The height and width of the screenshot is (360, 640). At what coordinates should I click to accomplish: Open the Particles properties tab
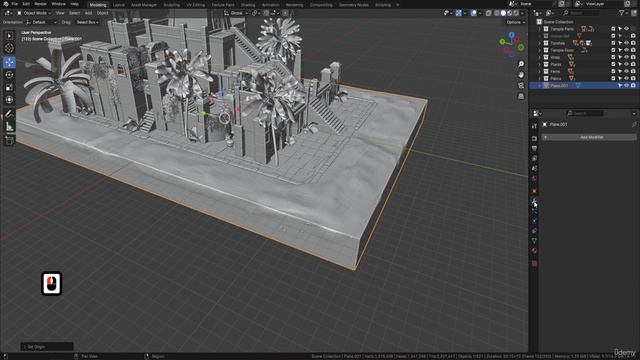(534, 211)
